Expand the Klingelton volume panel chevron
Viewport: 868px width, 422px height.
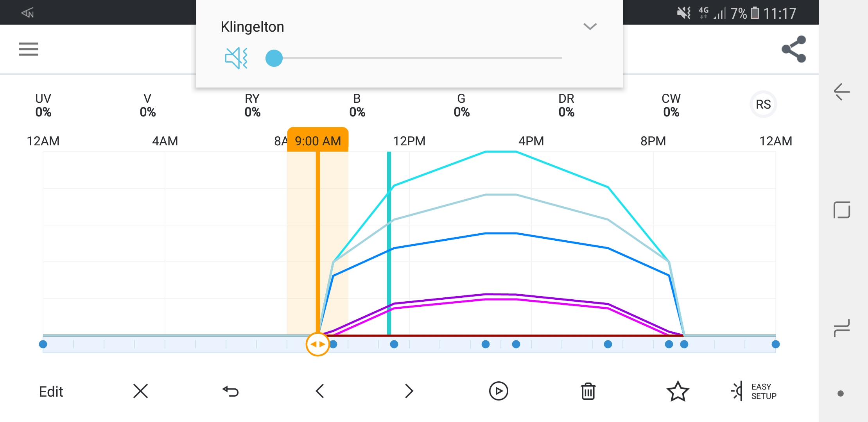(x=590, y=27)
